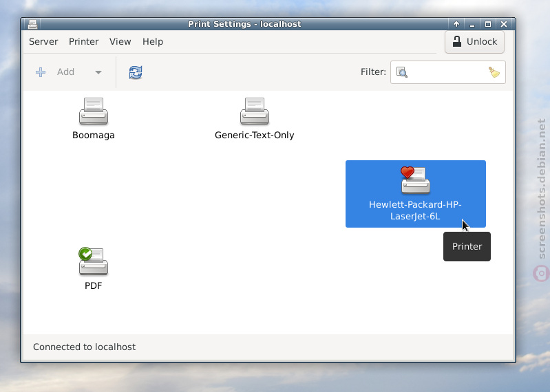This screenshot has height=392, width=550.
Task: Open the Printer menu
Action: coord(83,42)
